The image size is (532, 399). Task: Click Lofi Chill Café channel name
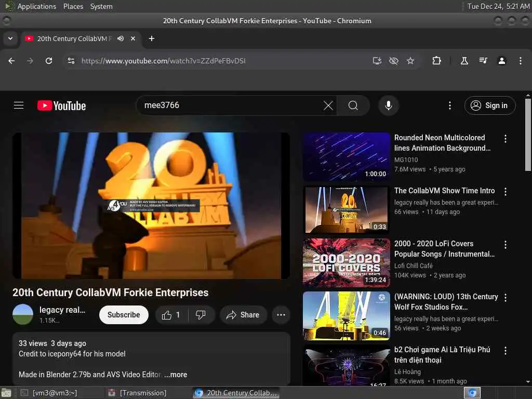point(413,265)
